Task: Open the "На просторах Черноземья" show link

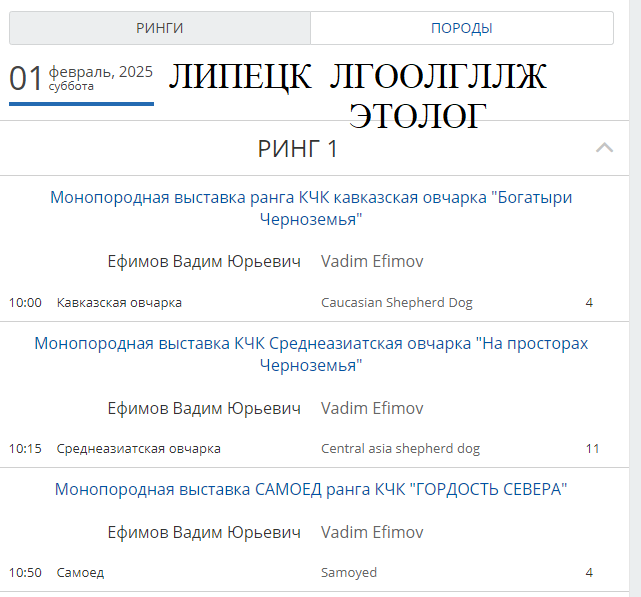Action: click(311, 354)
